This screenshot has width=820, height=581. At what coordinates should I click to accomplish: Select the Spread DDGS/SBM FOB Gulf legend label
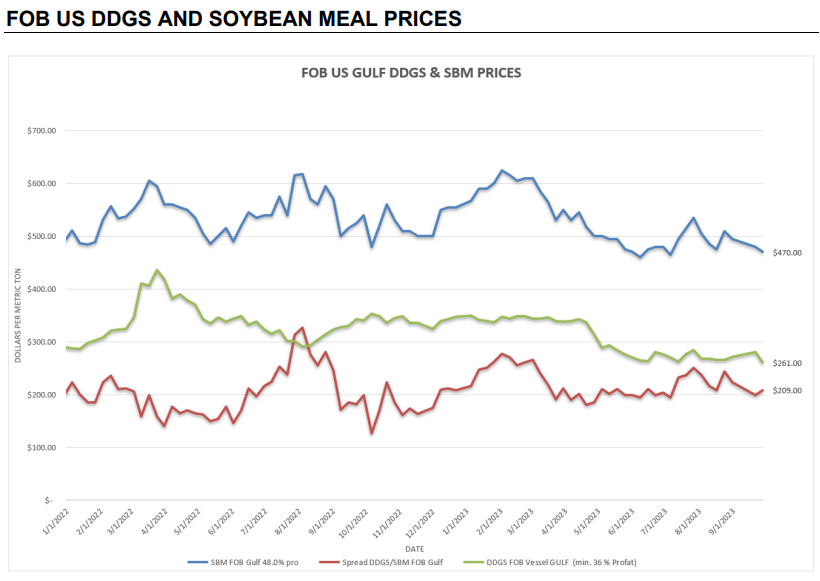click(392, 562)
